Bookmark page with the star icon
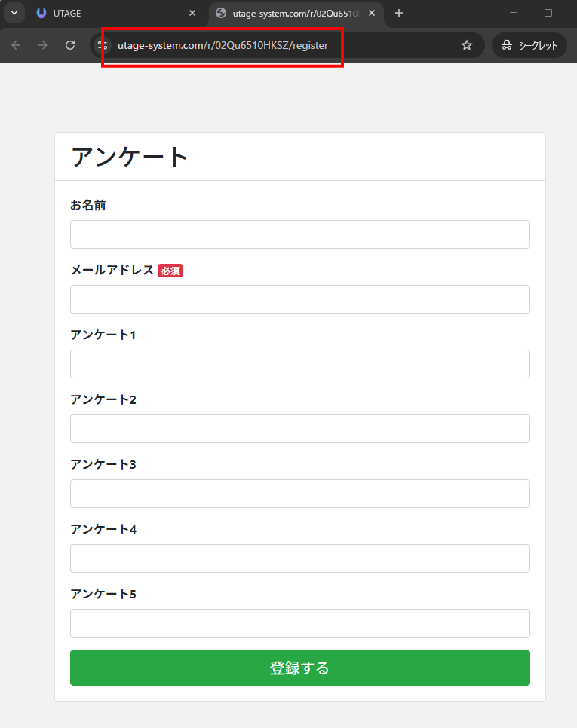The height and width of the screenshot is (728, 577). [x=467, y=45]
